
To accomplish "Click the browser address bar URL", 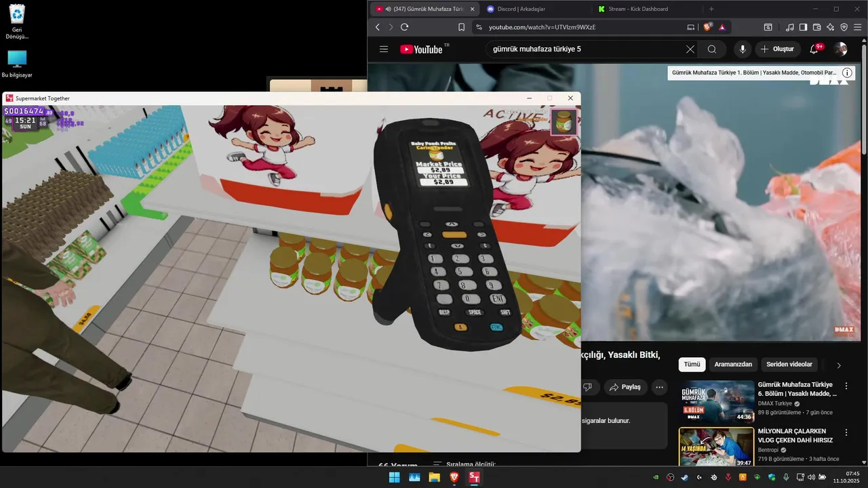I will coord(542,27).
